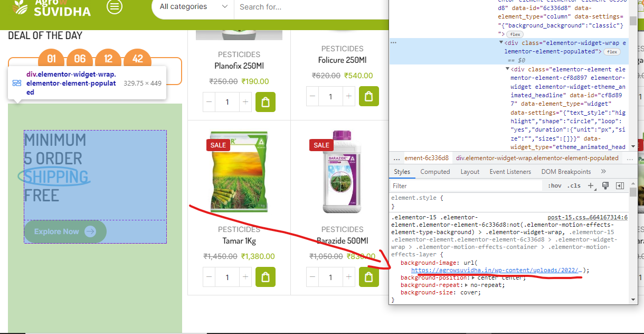Open the DOM Breakpoints tab
644x334 pixels.
pyautogui.click(x=566, y=172)
